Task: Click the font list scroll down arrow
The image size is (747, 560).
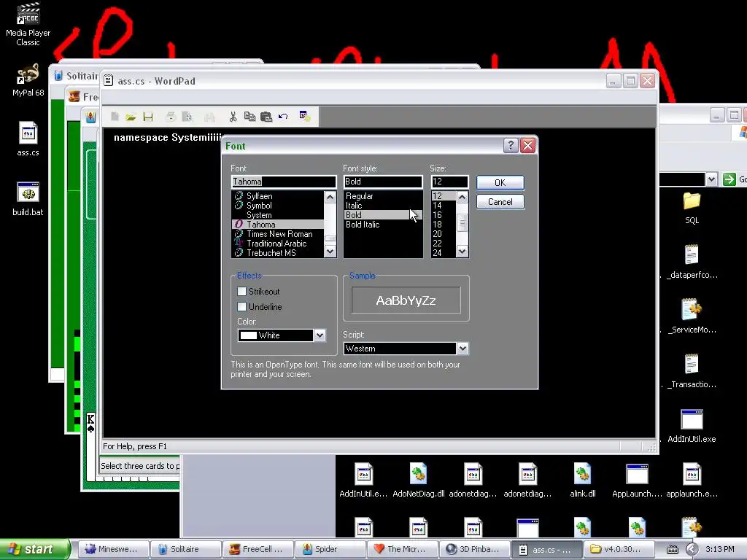Action: tap(330, 251)
